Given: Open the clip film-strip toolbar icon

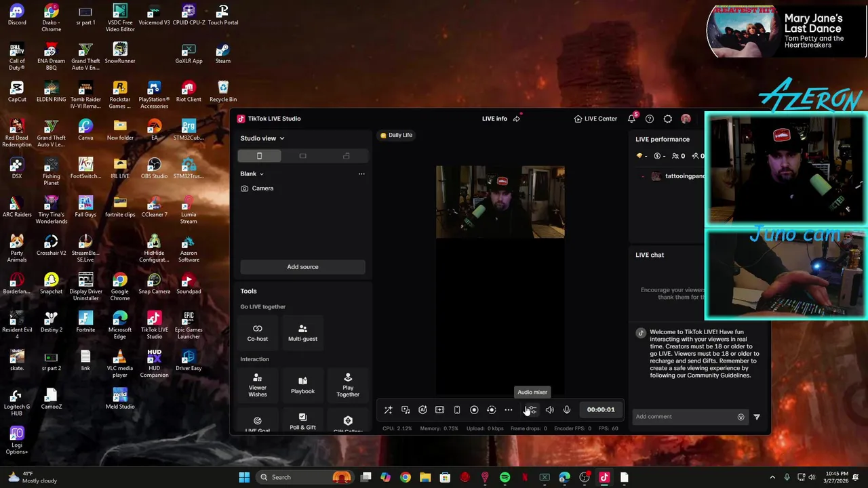Looking at the screenshot, I should (439, 410).
